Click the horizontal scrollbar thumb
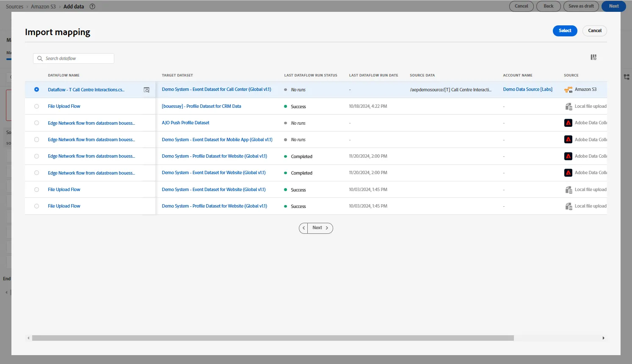 pos(273,338)
